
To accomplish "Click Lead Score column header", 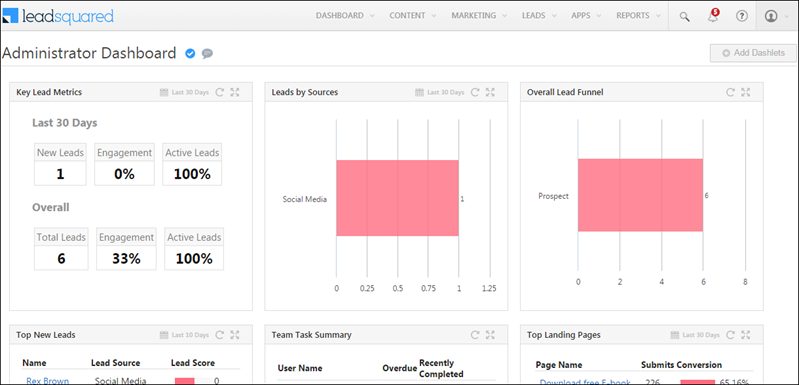I will click(x=193, y=363).
